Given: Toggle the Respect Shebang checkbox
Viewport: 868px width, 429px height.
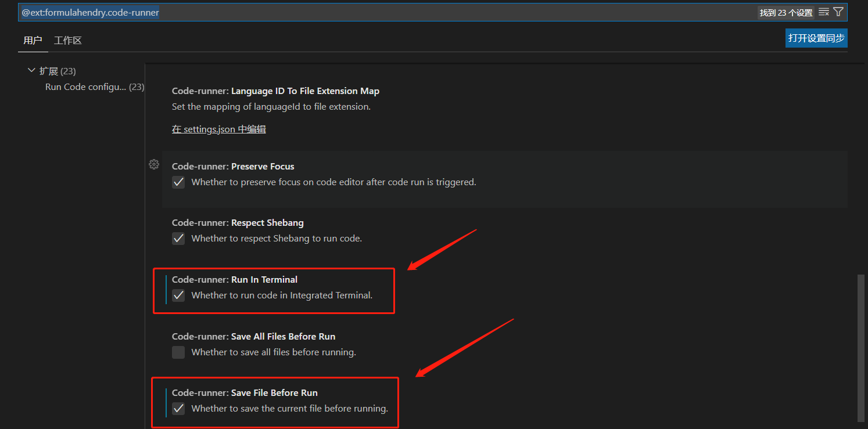Looking at the screenshot, I should (178, 239).
